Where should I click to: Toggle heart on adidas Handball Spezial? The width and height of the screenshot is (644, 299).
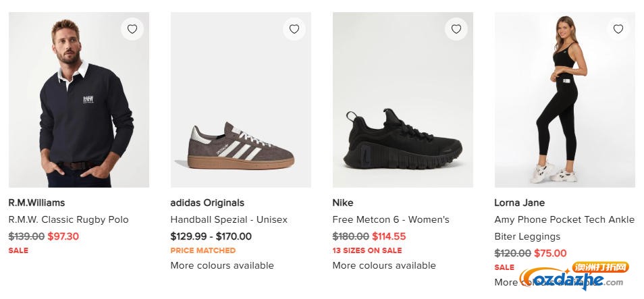pos(294,29)
